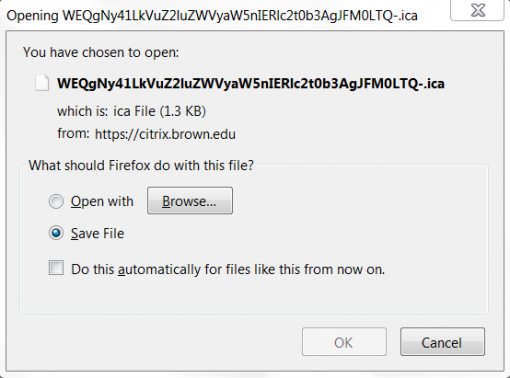The image size is (510, 378).
Task: Click the which is: label
Action: [83, 111]
